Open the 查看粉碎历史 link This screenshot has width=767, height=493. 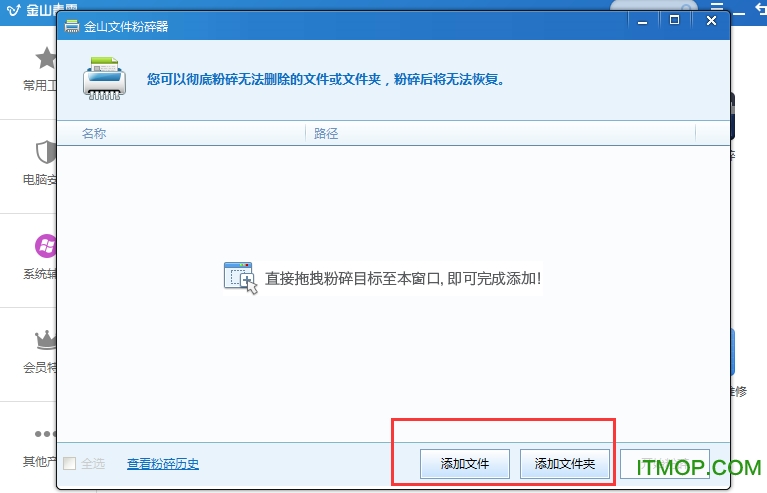[x=163, y=463]
